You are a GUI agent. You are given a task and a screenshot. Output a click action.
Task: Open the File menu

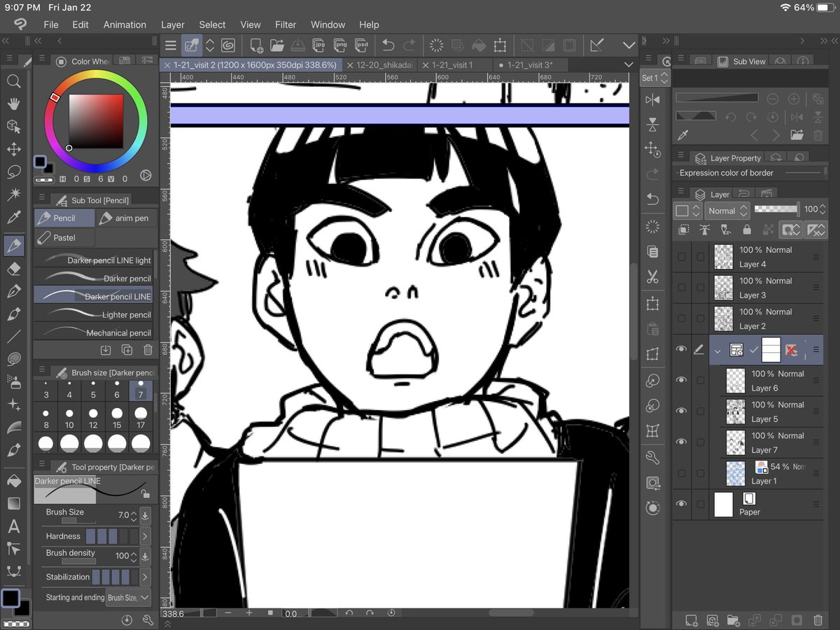coord(51,24)
